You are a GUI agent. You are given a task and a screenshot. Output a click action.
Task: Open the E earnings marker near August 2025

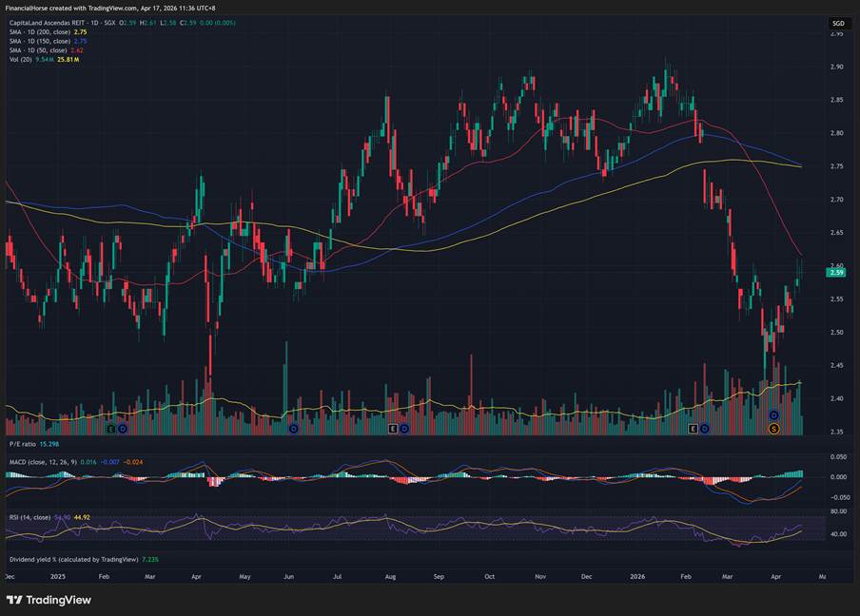click(x=392, y=430)
